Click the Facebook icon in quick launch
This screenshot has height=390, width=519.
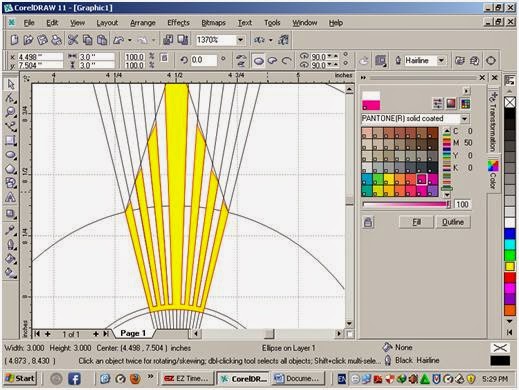click(x=74, y=379)
